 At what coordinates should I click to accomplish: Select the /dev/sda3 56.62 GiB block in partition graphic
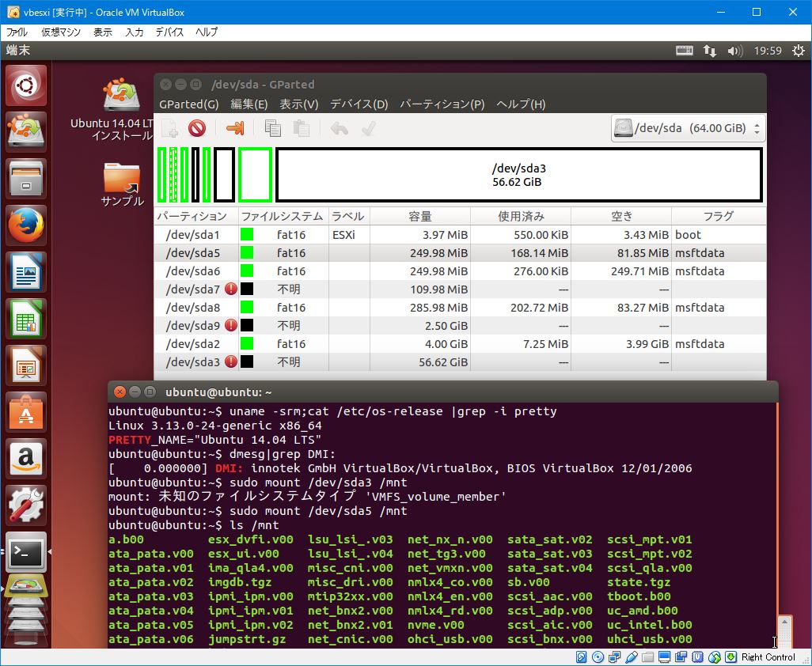tap(519, 175)
